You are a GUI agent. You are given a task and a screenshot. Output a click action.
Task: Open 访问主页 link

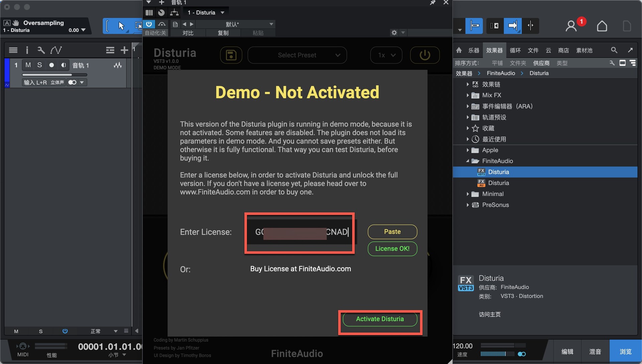click(490, 314)
